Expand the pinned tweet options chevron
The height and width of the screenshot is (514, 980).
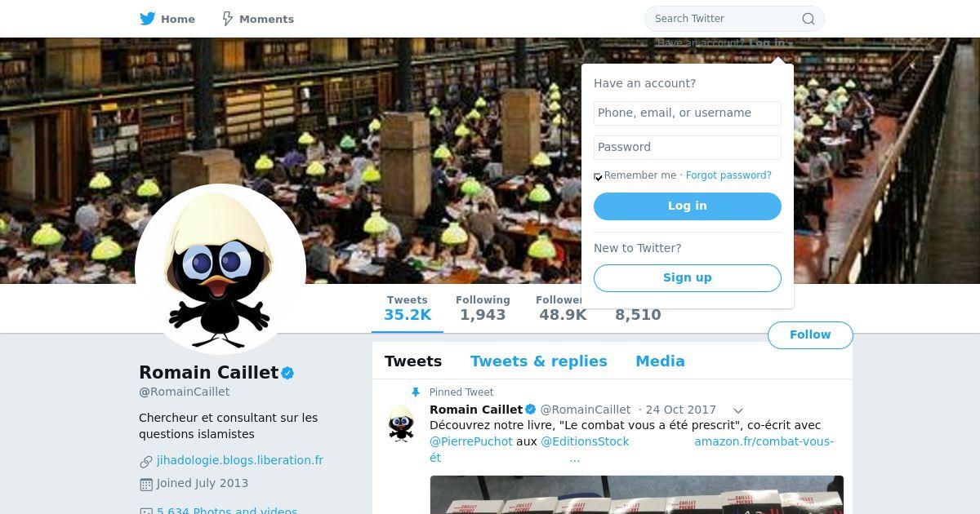[x=738, y=410]
